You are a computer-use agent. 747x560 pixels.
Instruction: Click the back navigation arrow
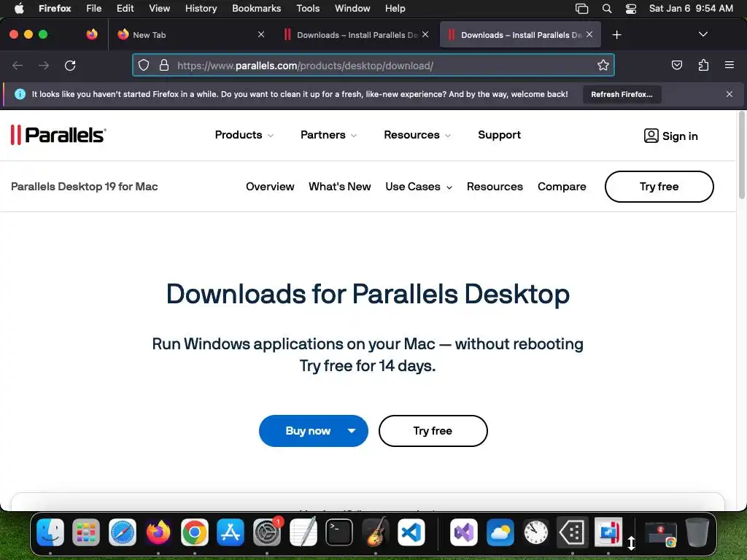[18, 65]
